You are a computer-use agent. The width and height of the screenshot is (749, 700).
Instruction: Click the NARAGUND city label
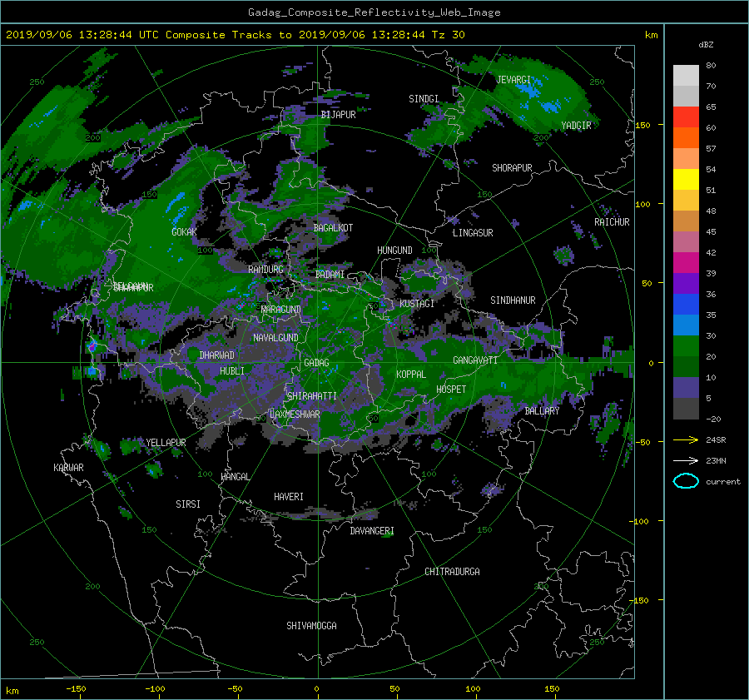pyautogui.click(x=281, y=309)
